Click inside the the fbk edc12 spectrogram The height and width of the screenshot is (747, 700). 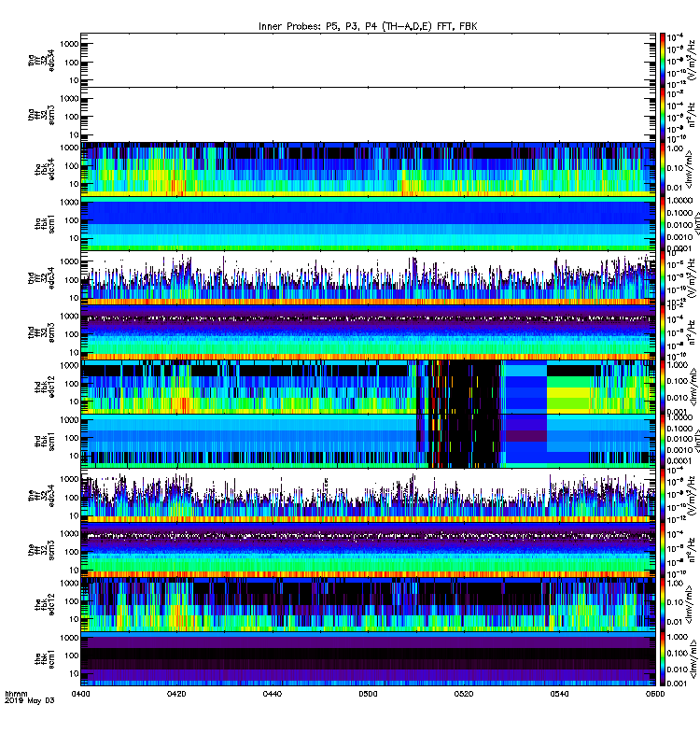368,604
